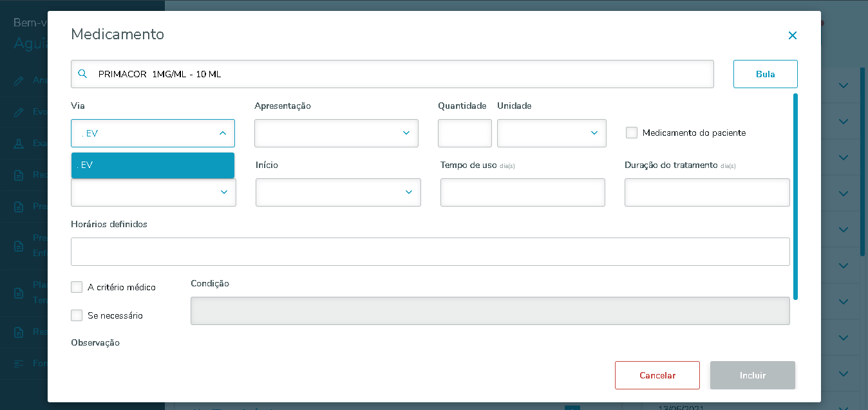The width and height of the screenshot is (868, 410).
Task: Click the search magnifier icon in medication field
Action: pos(82,74)
